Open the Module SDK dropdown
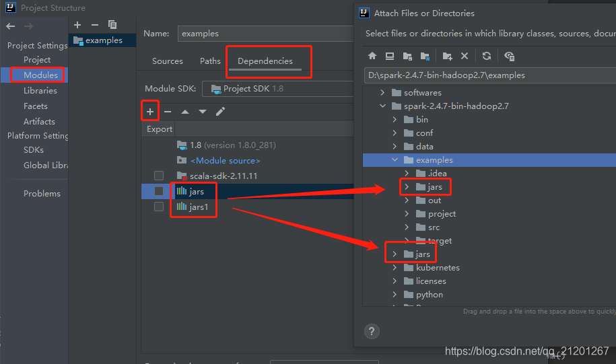Image resolution: width=616 pixels, height=364 pixels. click(x=278, y=89)
